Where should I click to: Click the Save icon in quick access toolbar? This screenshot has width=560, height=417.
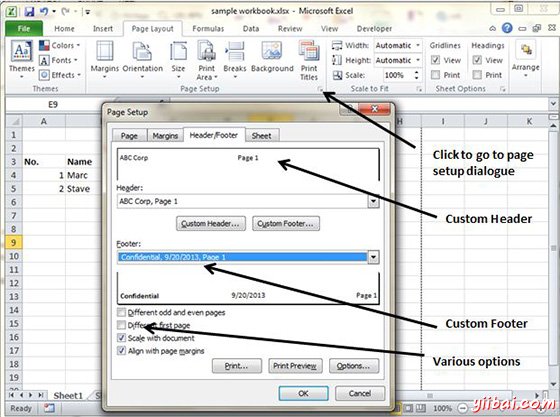[29, 12]
